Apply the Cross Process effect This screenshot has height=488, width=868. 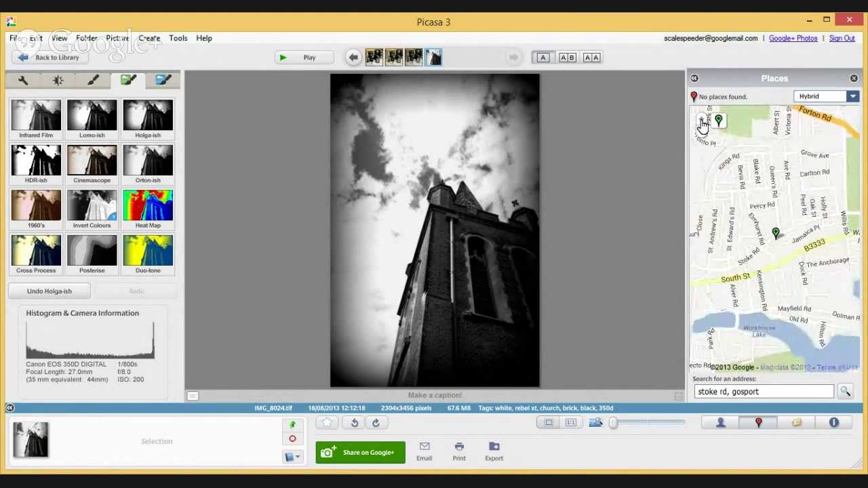pyautogui.click(x=36, y=254)
